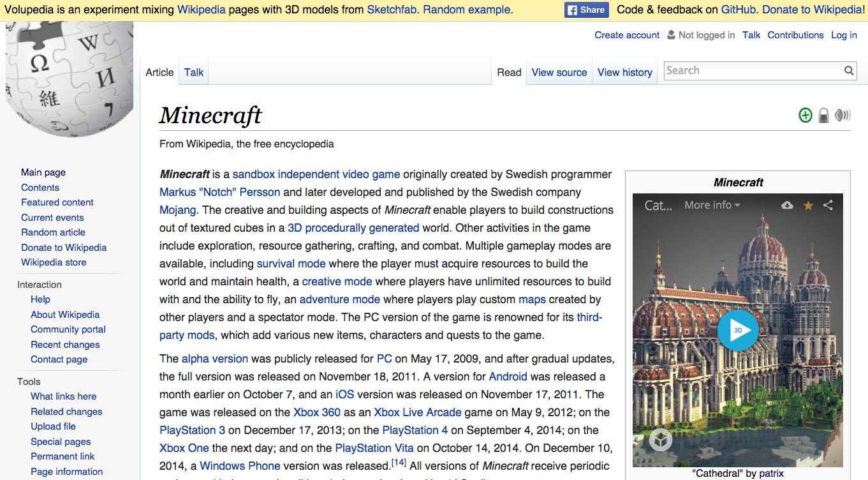The height and width of the screenshot is (480, 868).
Task: Click the Donate to Wikipedia banner link
Action: pyautogui.click(x=812, y=10)
